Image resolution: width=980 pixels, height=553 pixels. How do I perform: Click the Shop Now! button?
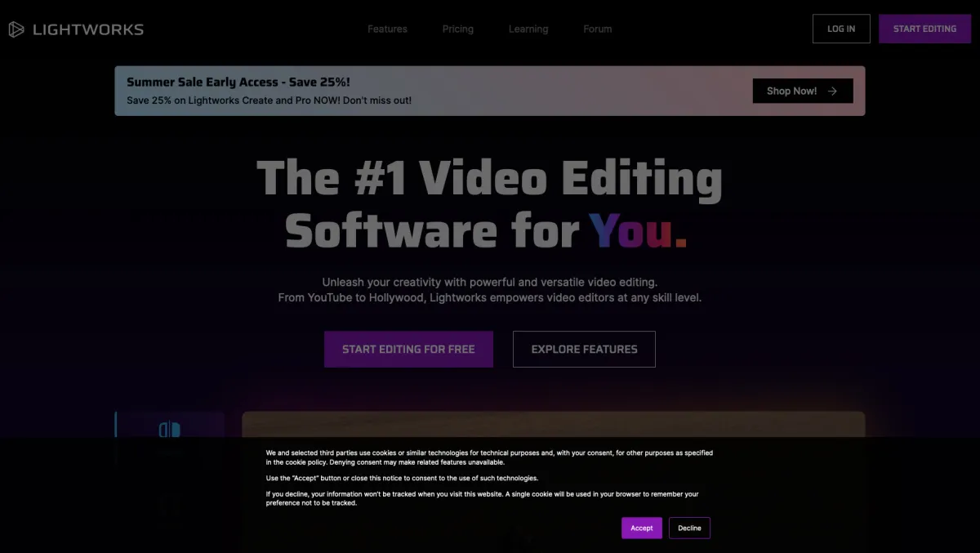(803, 91)
